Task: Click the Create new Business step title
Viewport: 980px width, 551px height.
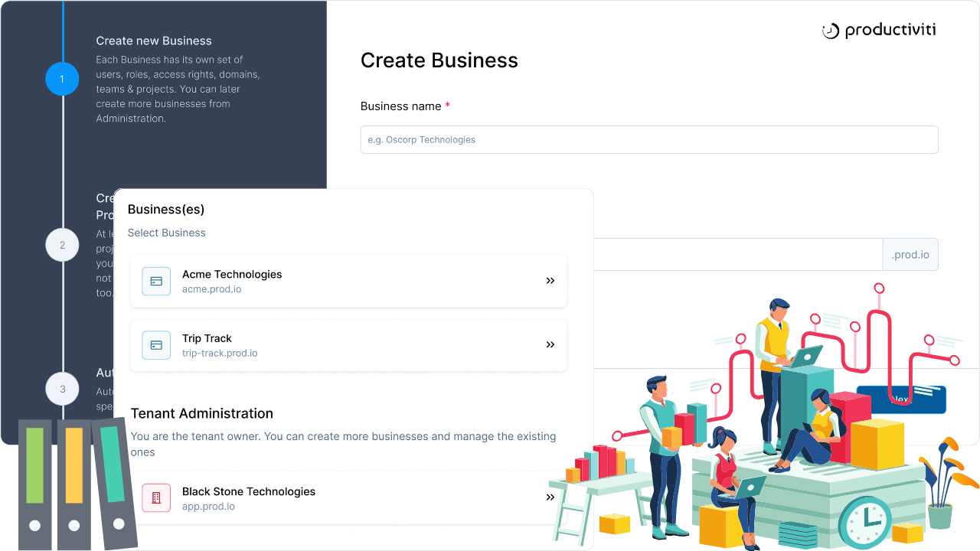Action: tap(154, 41)
